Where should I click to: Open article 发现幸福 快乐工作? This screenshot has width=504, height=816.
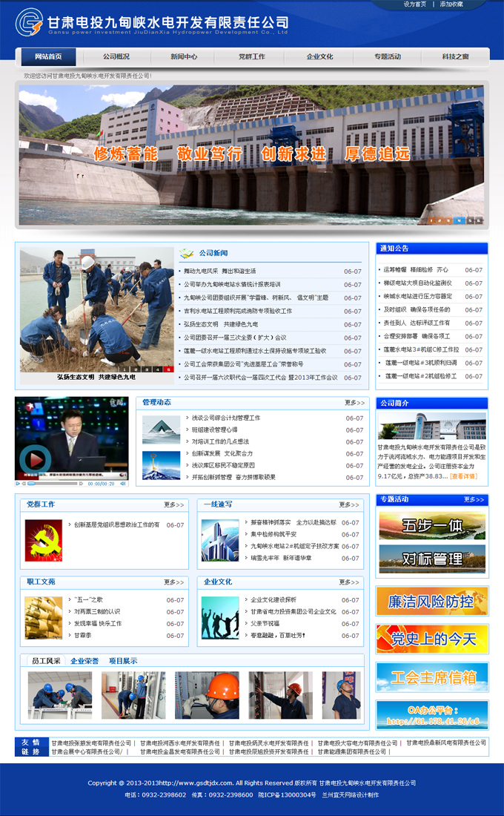(x=98, y=623)
